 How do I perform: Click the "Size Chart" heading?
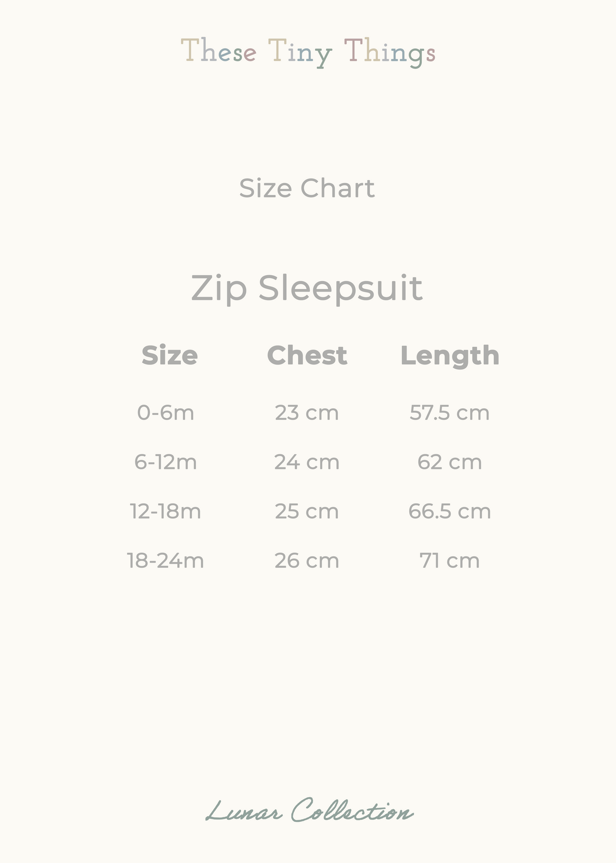pos(307,188)
